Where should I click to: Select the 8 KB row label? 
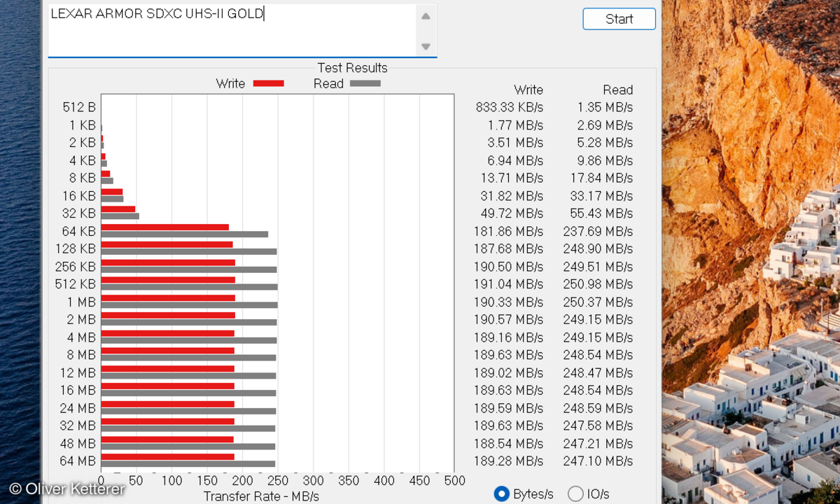click(83, 178)
